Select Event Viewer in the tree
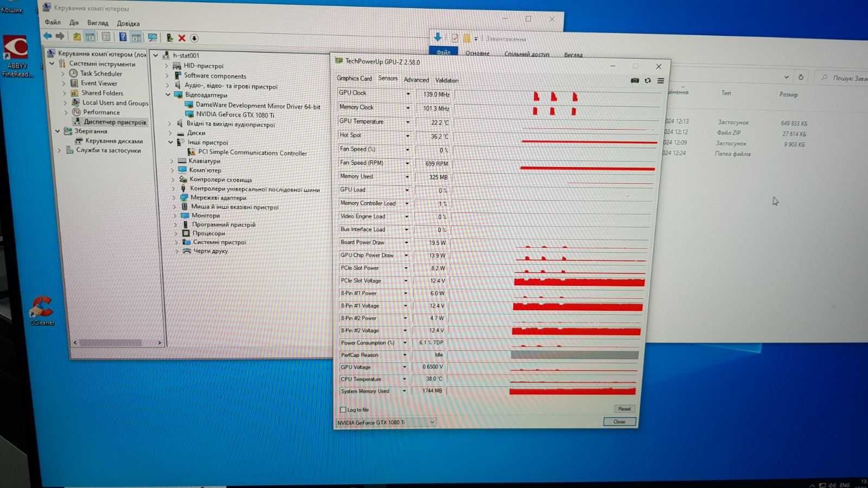This screenshot has width=868, height=488. [99, 83]
